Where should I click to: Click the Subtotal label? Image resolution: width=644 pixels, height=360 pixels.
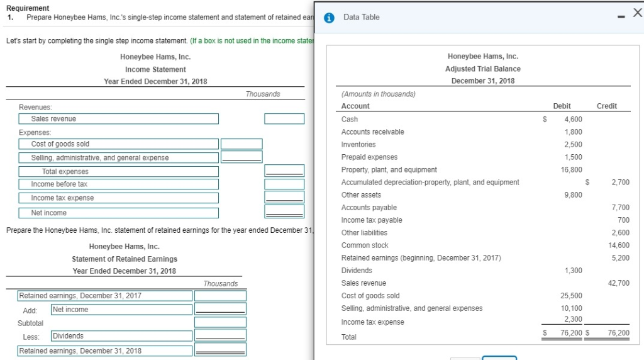coord(30,323)
